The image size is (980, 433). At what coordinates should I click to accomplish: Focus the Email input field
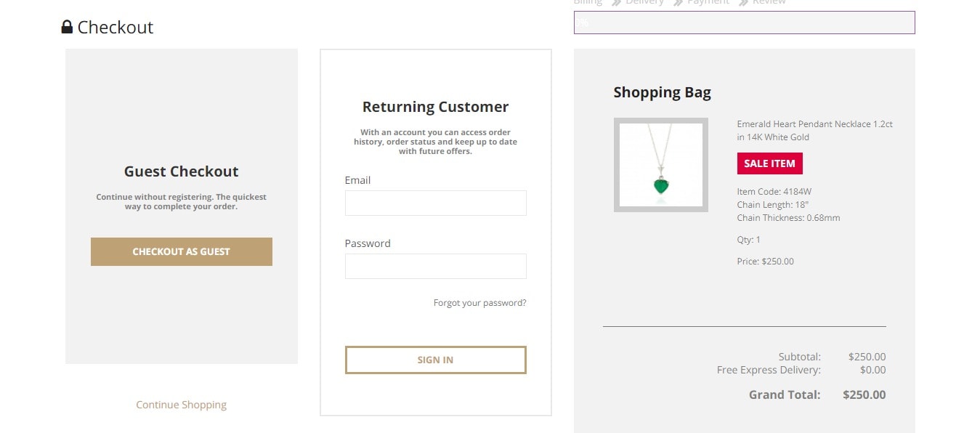click(436, 203)
